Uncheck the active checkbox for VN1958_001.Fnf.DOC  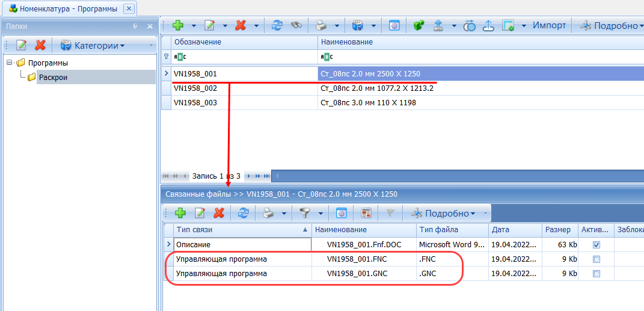coord(596,245)
